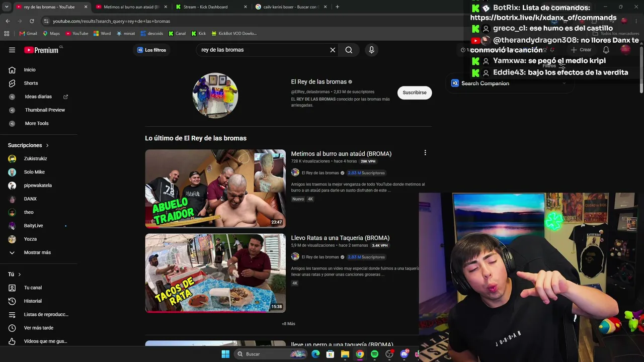Submit search with the magnifier button
The image size is (644, 362).
pos(349,50)
